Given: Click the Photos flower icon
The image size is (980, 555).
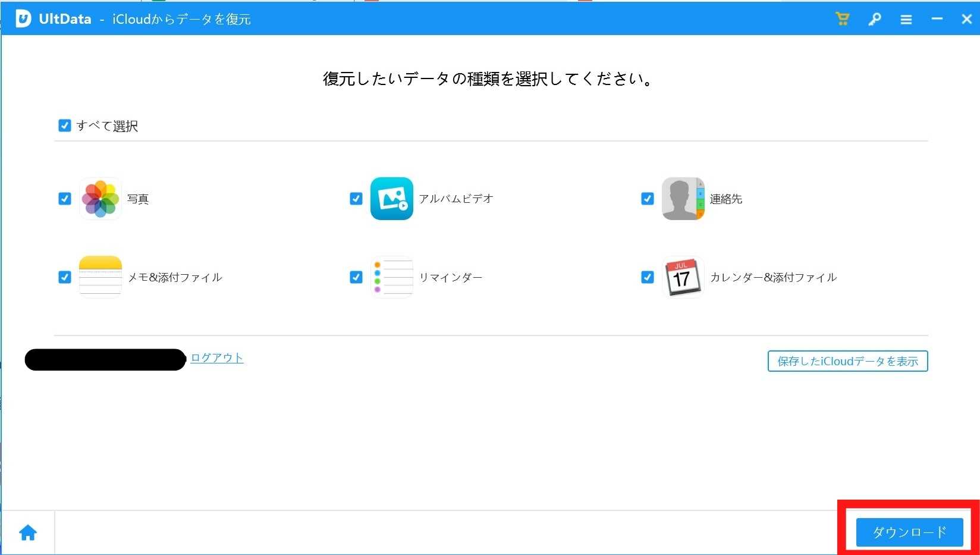Looking at the screenshot, I should [100, 199].
